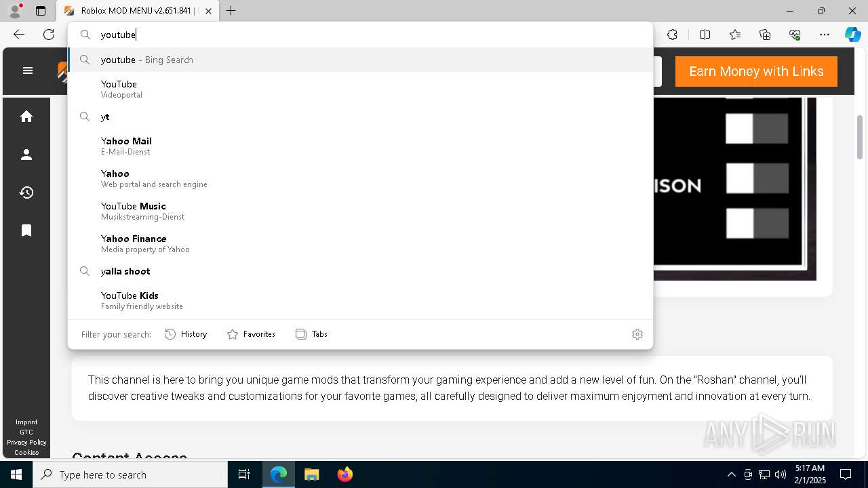
Task: Select the 'yalla shoot' search suggestion
Action: 360,271
